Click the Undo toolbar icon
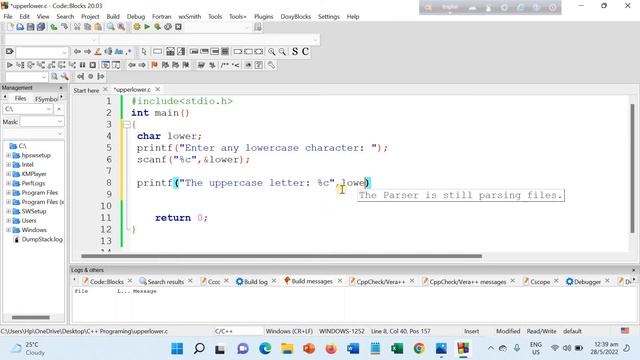640x360 pixels. click(x=54, y=27)
